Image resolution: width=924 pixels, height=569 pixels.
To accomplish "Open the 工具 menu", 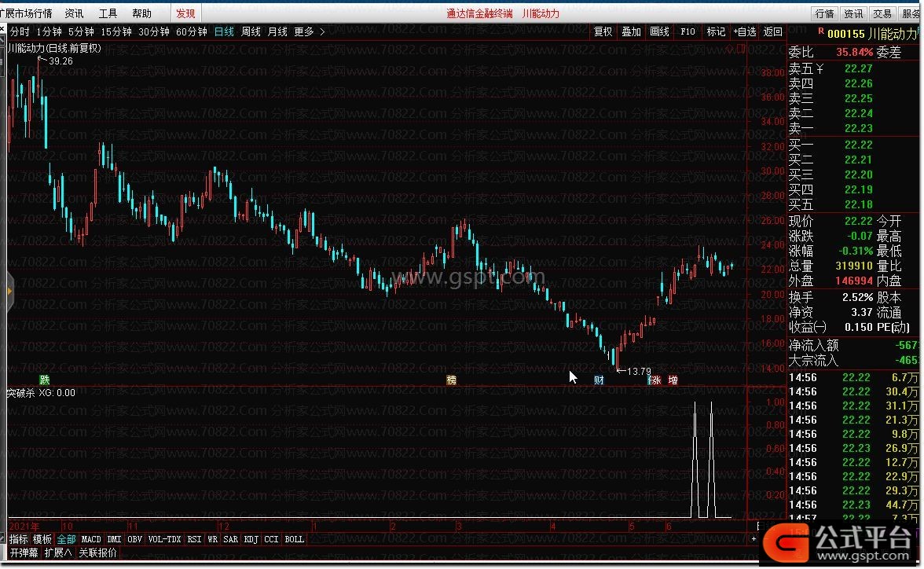I will coord(108,13).
